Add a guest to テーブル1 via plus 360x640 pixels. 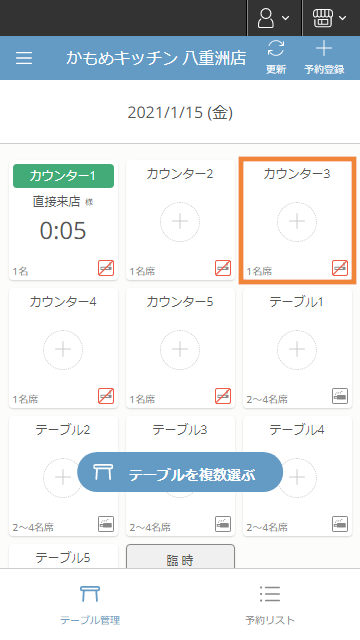pos(297,350)
